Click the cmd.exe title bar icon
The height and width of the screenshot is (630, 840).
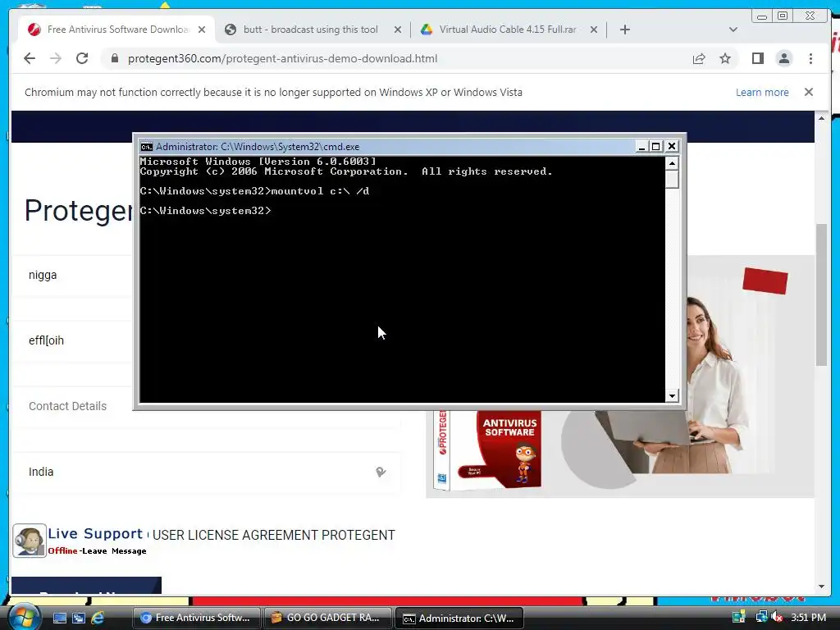[x=146, y=147]
